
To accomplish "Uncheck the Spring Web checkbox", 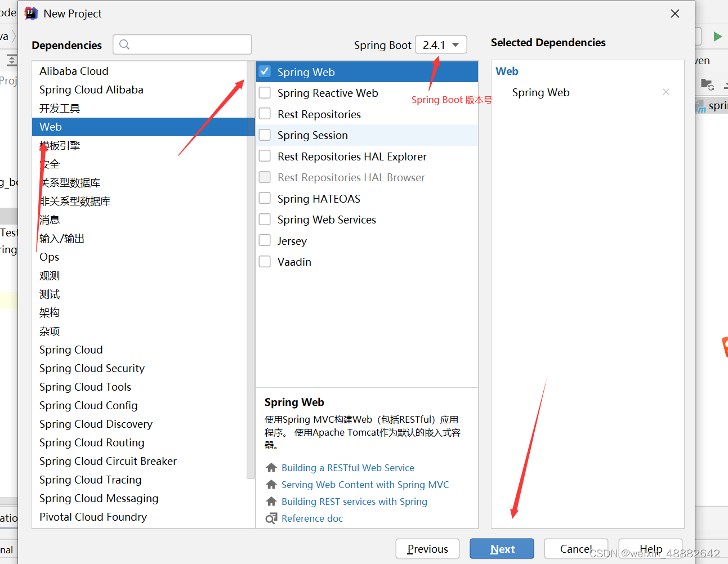I will pos(265,71).
